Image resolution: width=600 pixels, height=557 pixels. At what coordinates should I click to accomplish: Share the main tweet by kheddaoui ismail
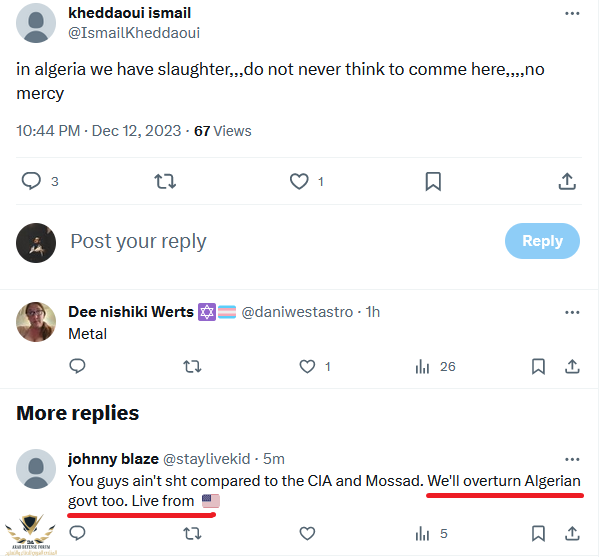566,181
